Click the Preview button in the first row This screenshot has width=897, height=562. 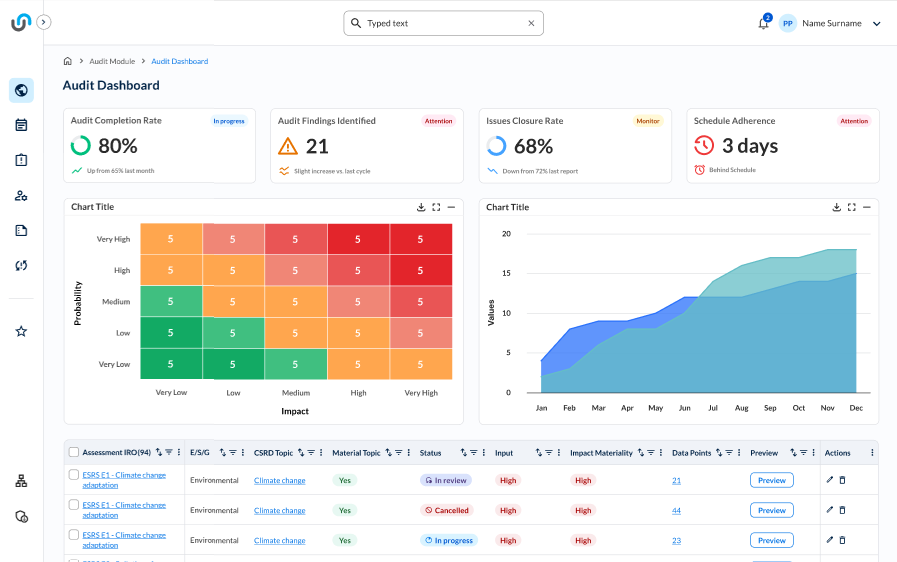click(771, 480)
